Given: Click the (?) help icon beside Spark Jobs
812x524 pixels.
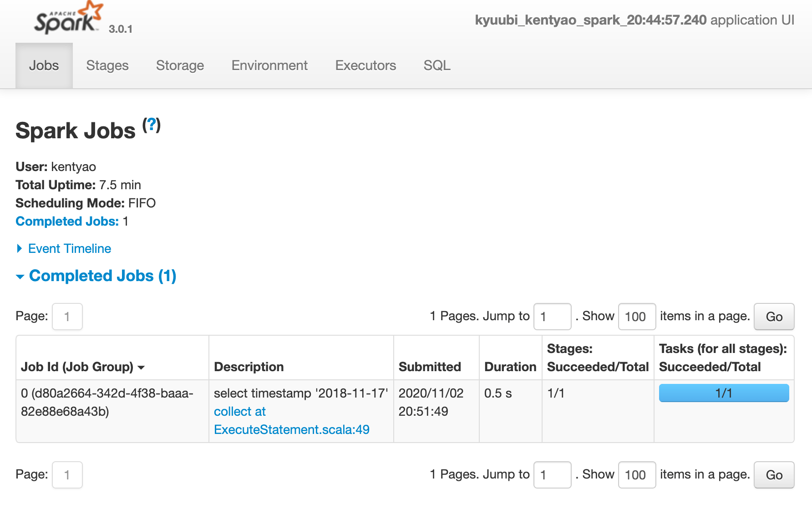Looking at the screenshot, I should [151, 125].
